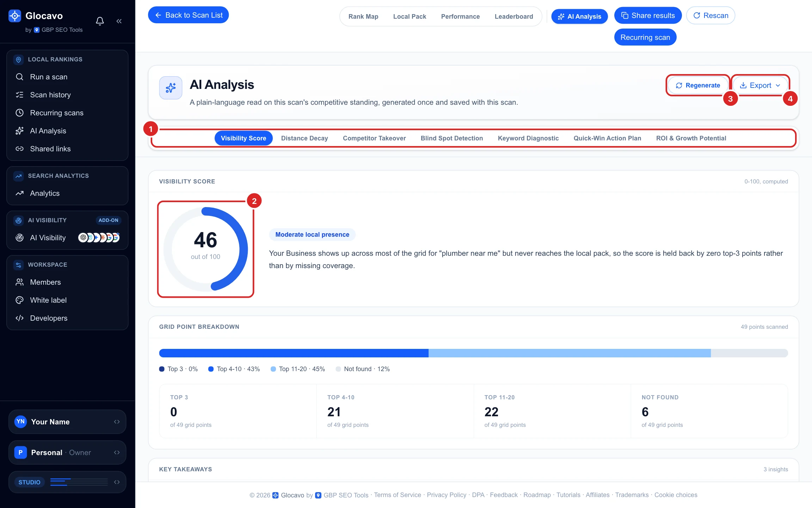Click the YN avatar badge
Screen dimensions: 812x508
pos(21,422)
